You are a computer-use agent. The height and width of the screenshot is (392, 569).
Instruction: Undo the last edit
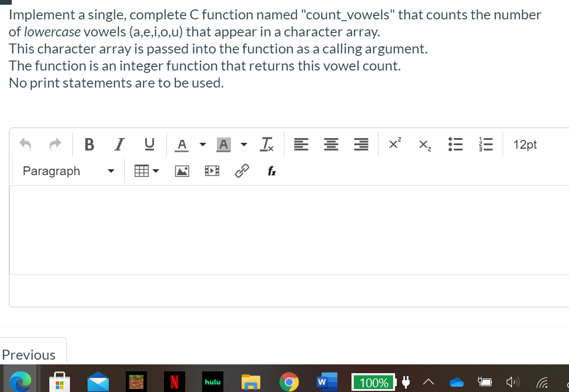coord(24,144)
